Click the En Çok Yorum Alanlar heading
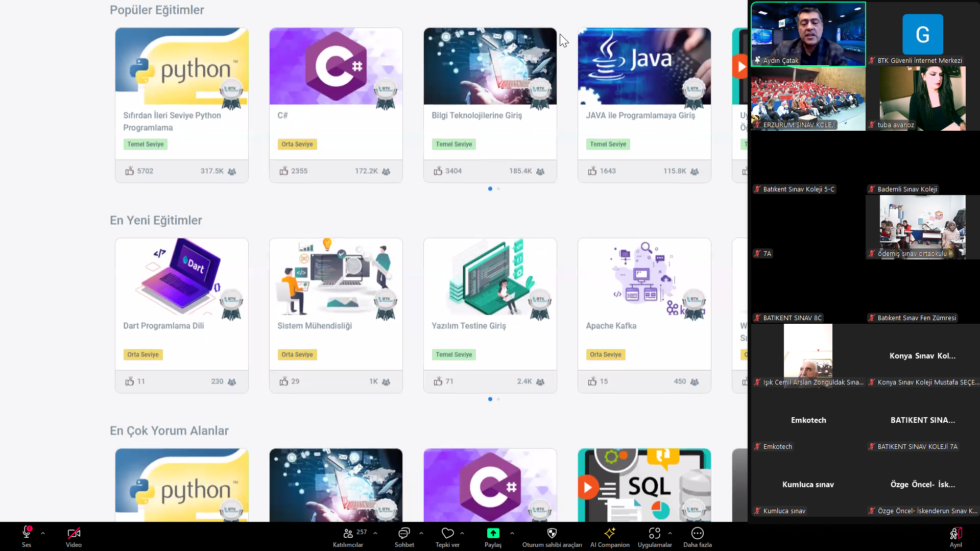 [169, 431]
